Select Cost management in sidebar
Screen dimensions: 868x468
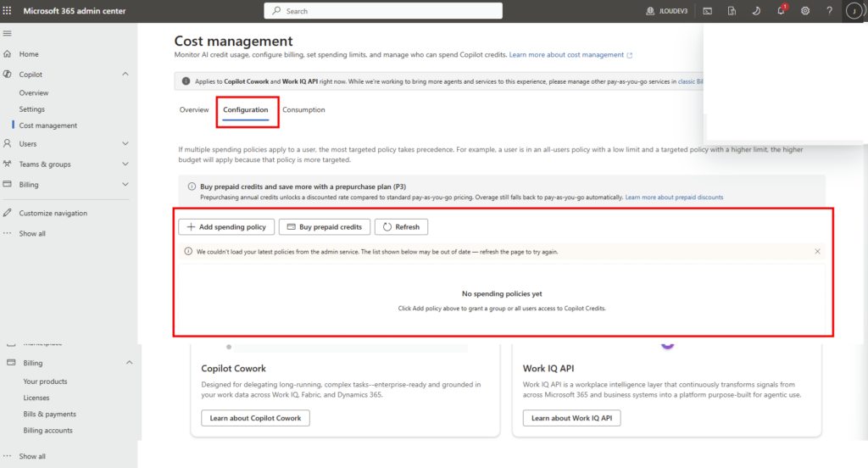tap(48, 125)
